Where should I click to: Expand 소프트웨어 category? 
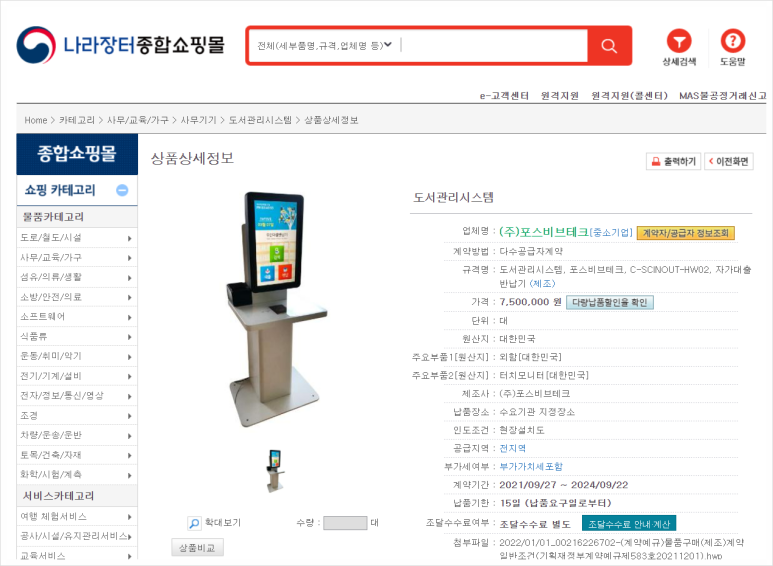77,317
